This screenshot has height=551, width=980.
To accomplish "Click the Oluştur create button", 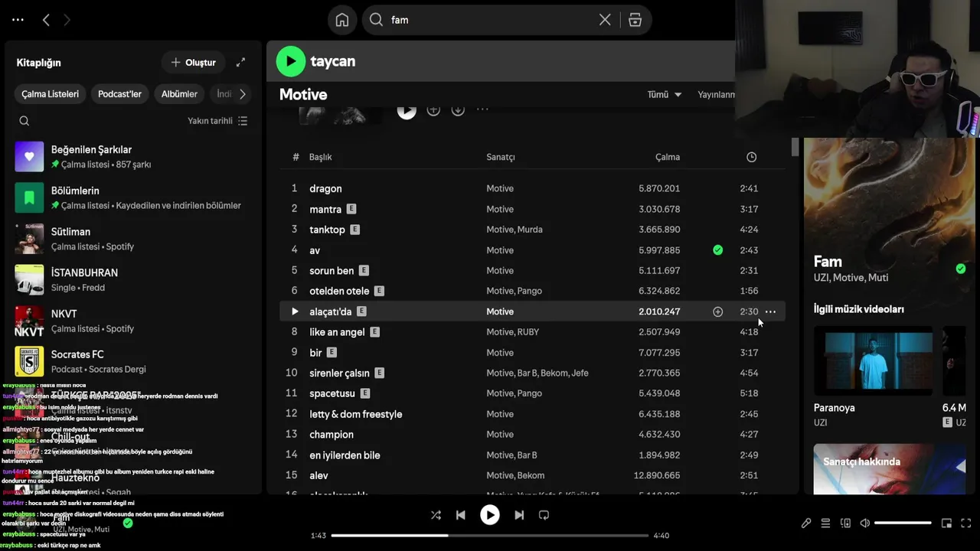I will pyautogui.click(x=193, y=62).
